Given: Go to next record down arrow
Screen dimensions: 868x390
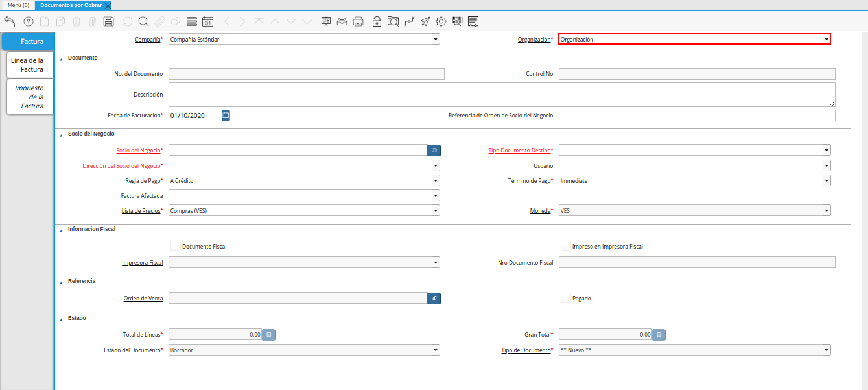Looking at the screenshot, I should tap(290, 21).
